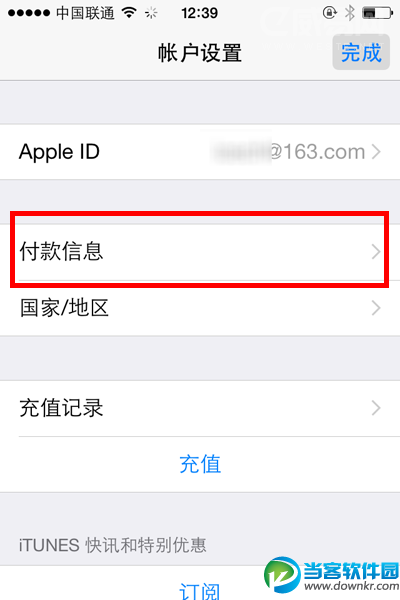Expand the chevron beside Apple ID email
400x600 pixels.
(376, 152)
